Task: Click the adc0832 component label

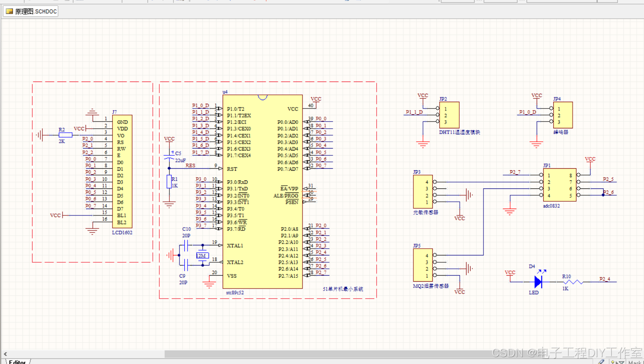Action: tap(551, 206)
